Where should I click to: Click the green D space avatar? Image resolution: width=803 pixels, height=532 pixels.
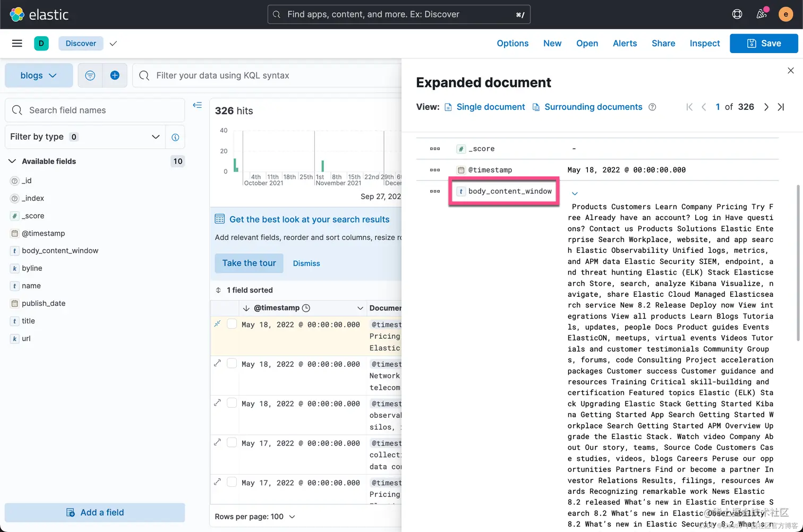tap(41, 44)
